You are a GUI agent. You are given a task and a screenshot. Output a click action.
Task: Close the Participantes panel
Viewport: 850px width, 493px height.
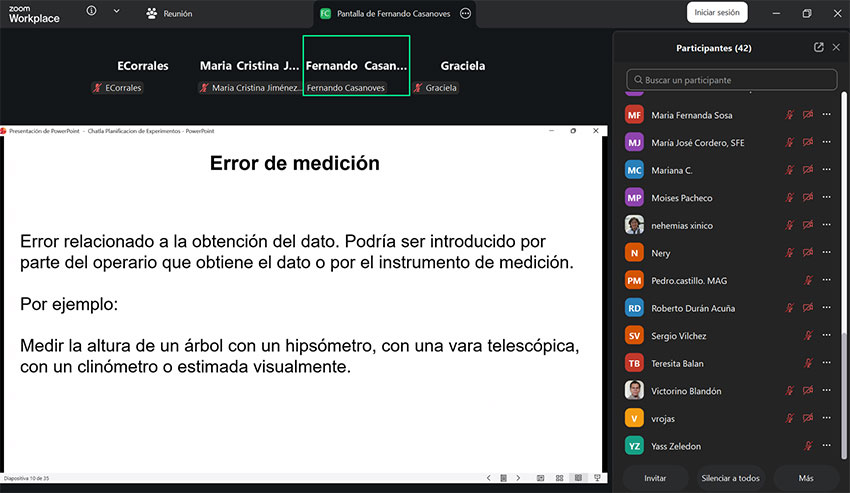coord(838,47)
